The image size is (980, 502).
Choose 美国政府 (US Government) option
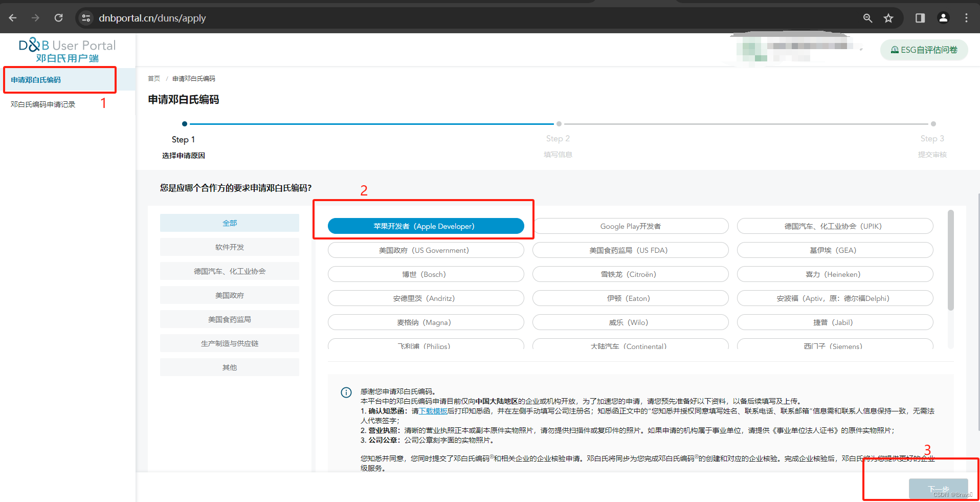(426, 250)
